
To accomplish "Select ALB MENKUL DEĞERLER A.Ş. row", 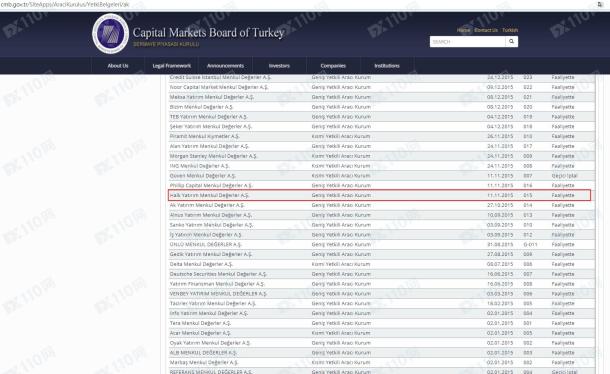I will point(382,353).
